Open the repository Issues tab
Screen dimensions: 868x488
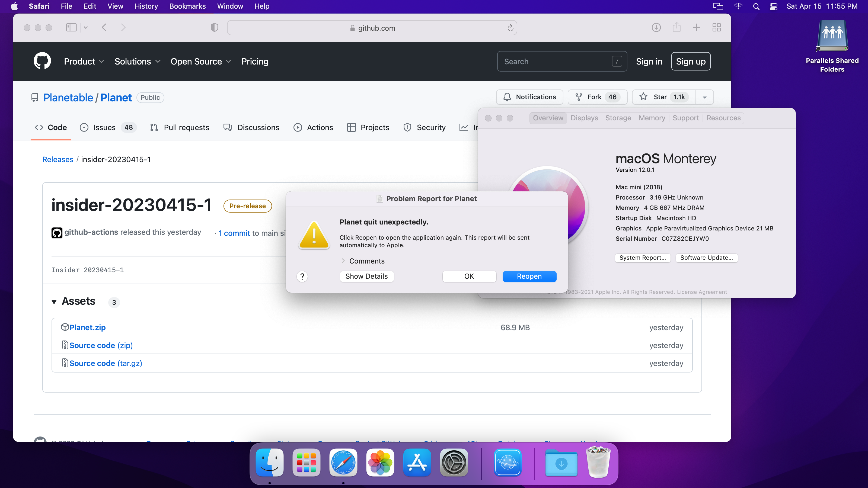point(108,127)
